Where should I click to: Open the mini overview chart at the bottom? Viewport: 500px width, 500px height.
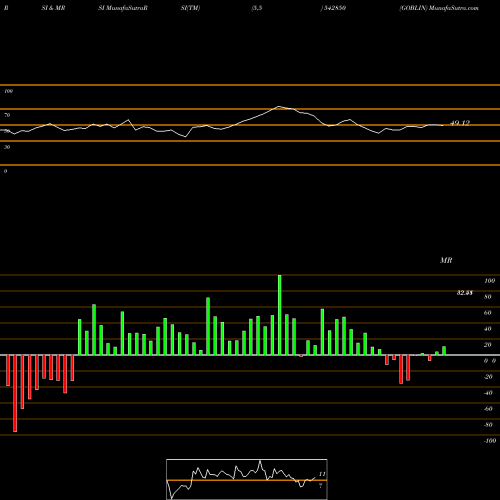[x=247, y=479]
